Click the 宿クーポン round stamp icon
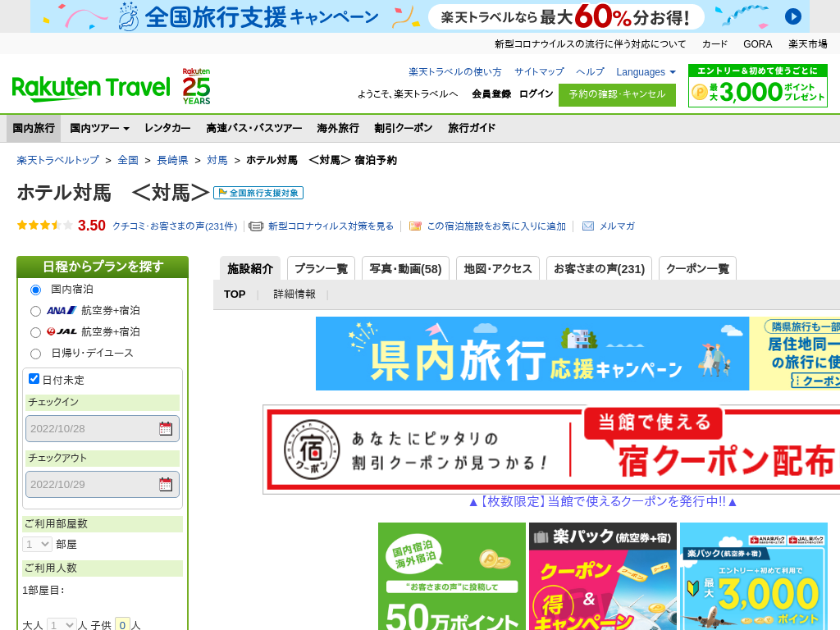This screenshot has width=840, height=630. pos(312,450)
